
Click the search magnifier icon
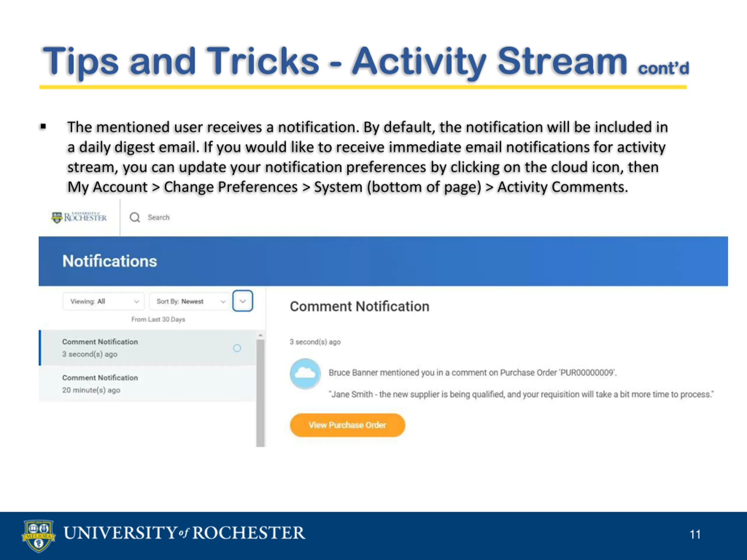[x=135, y=217]
